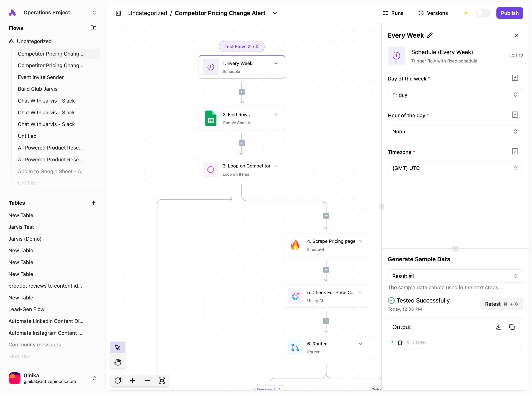This screenshot has width=532, height=393.
Task: Open the Day of the week dropdown
Action: click(x=455, y=95)
